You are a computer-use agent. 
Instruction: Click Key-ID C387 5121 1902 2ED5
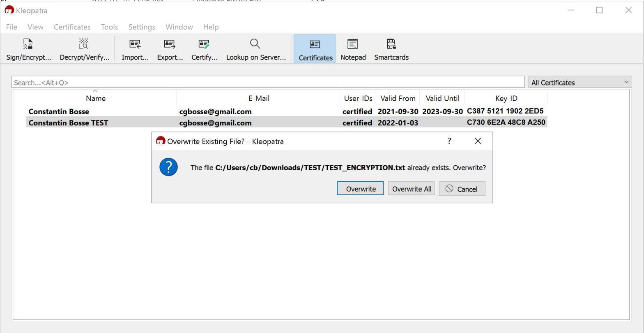click(505, 111)
